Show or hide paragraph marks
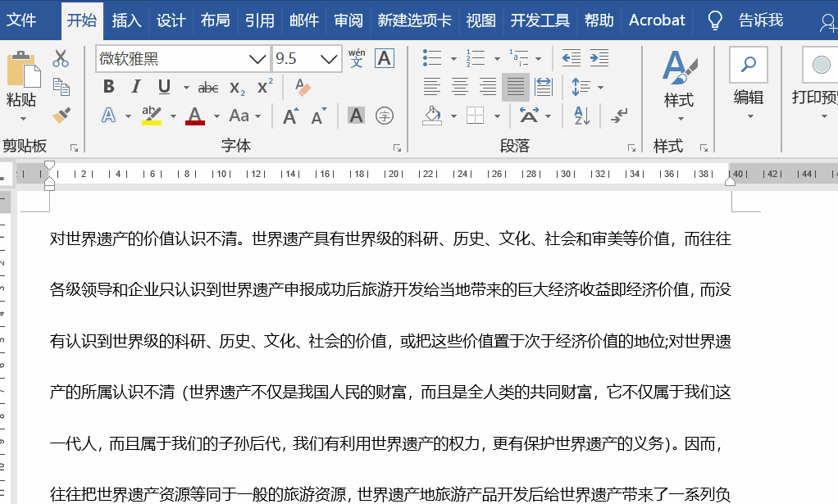 (x=619, y=116)
